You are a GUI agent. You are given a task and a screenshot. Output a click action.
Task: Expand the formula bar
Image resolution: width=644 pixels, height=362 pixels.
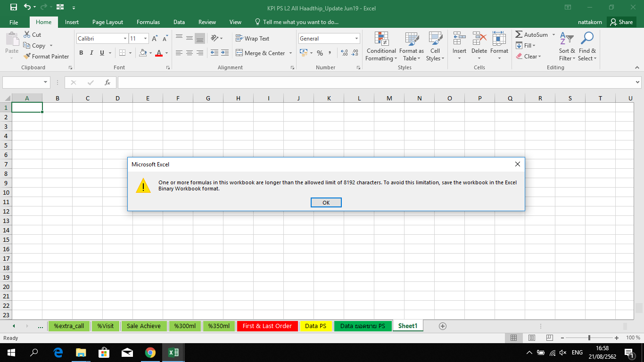click(638, 82)
